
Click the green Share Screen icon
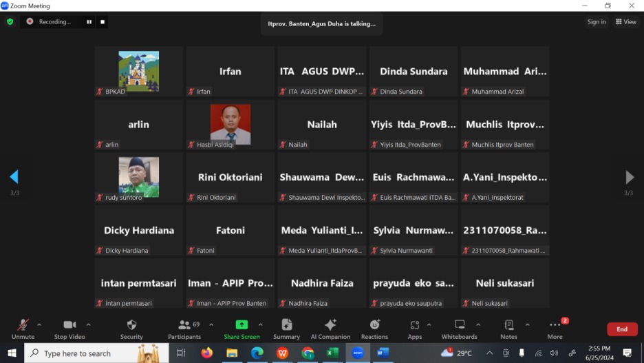241,325
